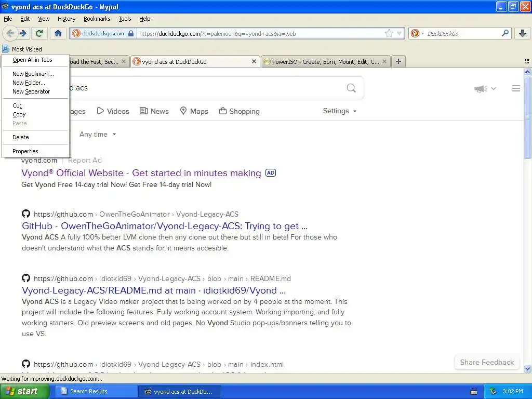Click the megaphone icon on DuckDuckGo page

[x=481, y=89]
